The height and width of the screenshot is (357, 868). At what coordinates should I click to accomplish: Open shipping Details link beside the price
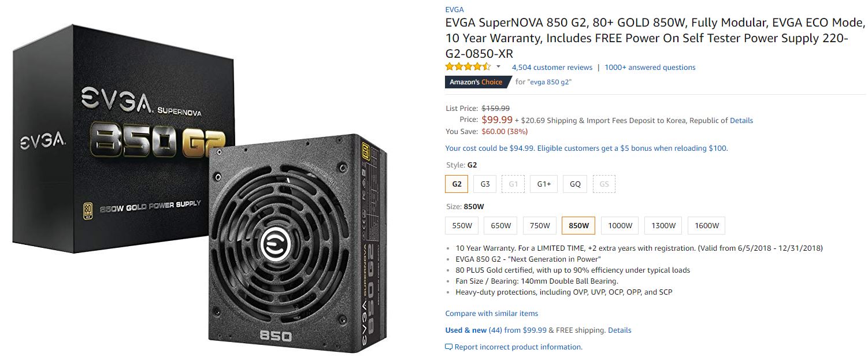741,121
